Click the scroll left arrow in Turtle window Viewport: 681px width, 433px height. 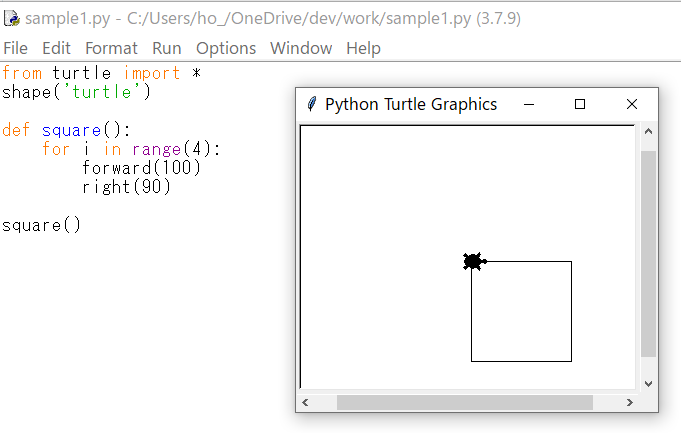305,403
